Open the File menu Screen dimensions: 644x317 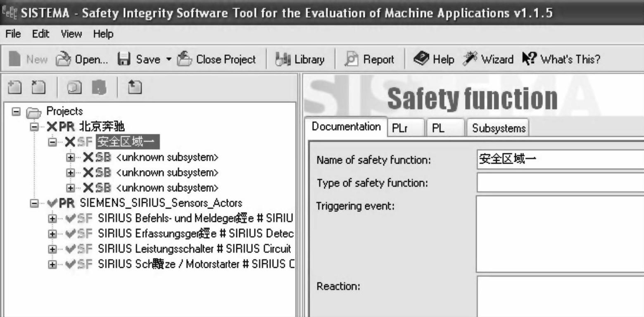pyautogui.click(x=13, y=34)
